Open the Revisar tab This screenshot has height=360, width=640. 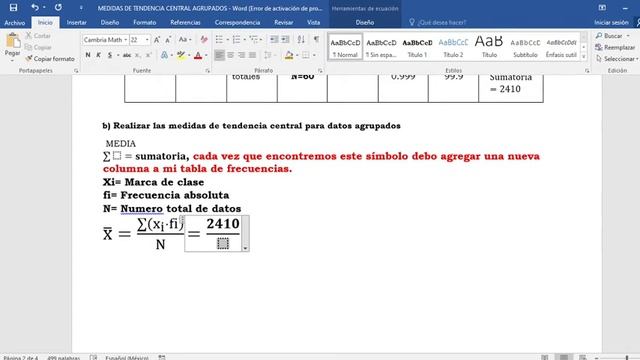(x=283, y=22)
